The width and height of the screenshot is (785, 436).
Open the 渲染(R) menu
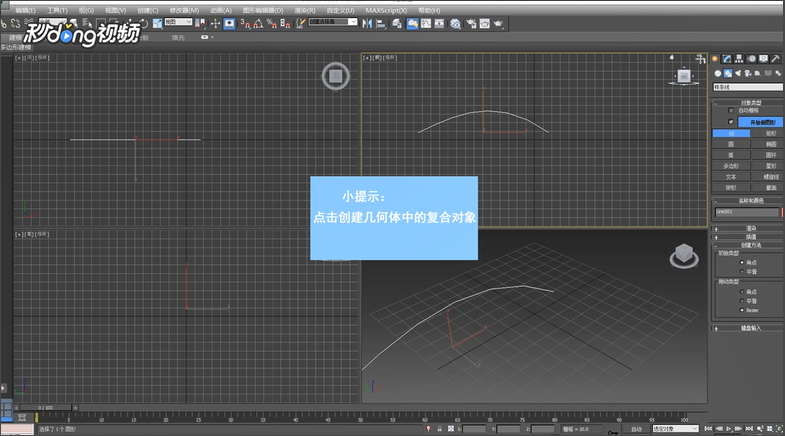(304, 10)
